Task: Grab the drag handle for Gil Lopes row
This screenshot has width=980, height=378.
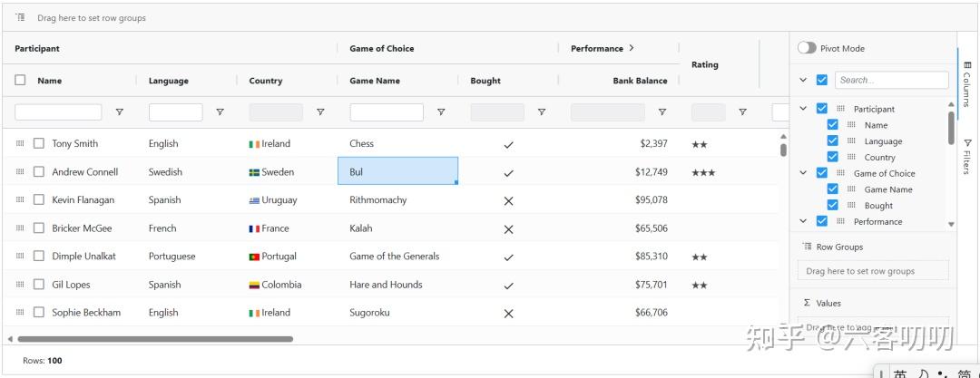Action: coord(20,285)
